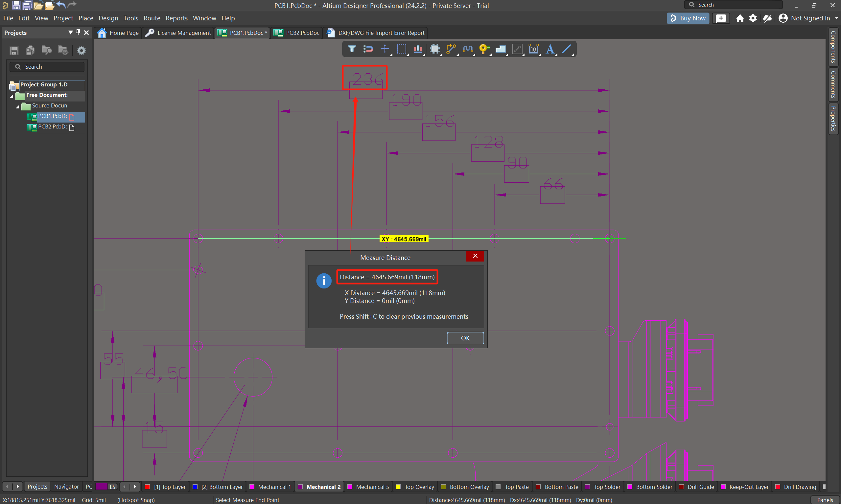Open the Reports menu

point(176,18)
